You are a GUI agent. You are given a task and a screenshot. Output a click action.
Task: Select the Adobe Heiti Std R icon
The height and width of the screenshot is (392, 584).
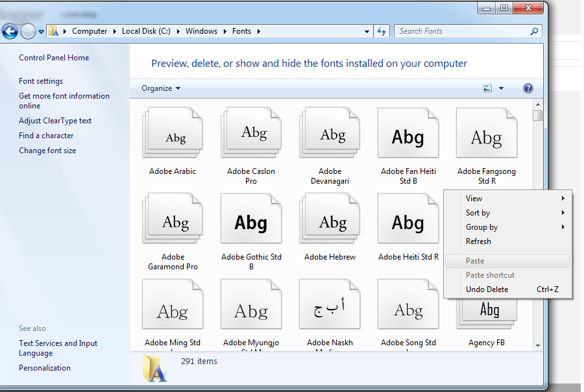coord(408,218)
